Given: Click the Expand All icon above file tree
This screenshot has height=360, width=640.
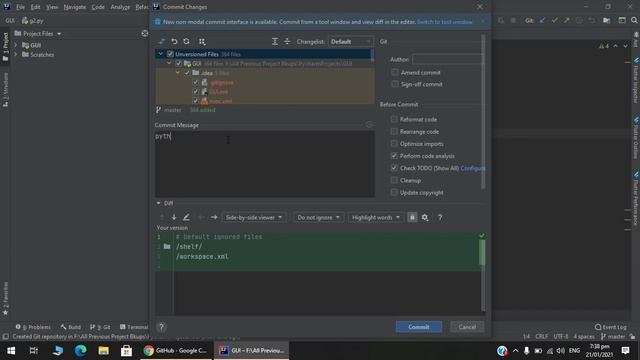Looking at the screenshot, I should coord(275,42).
